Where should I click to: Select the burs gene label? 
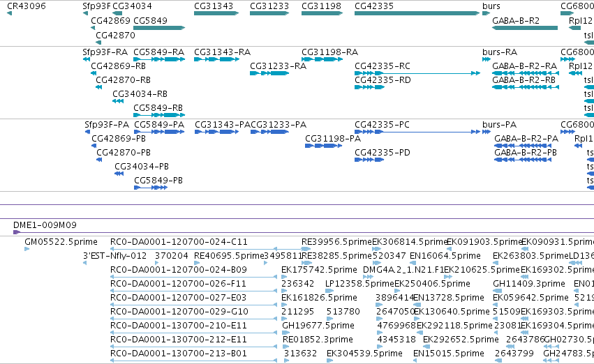[x=491, y=6]
